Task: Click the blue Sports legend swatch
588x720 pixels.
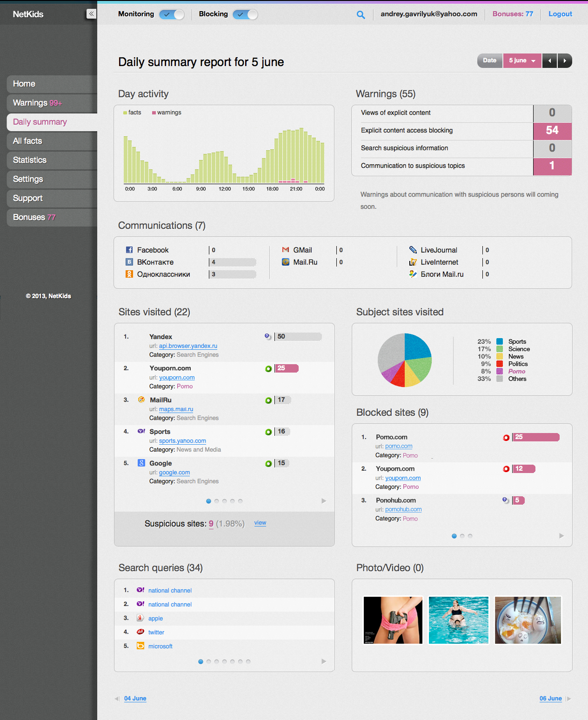Action: point(500,341)
